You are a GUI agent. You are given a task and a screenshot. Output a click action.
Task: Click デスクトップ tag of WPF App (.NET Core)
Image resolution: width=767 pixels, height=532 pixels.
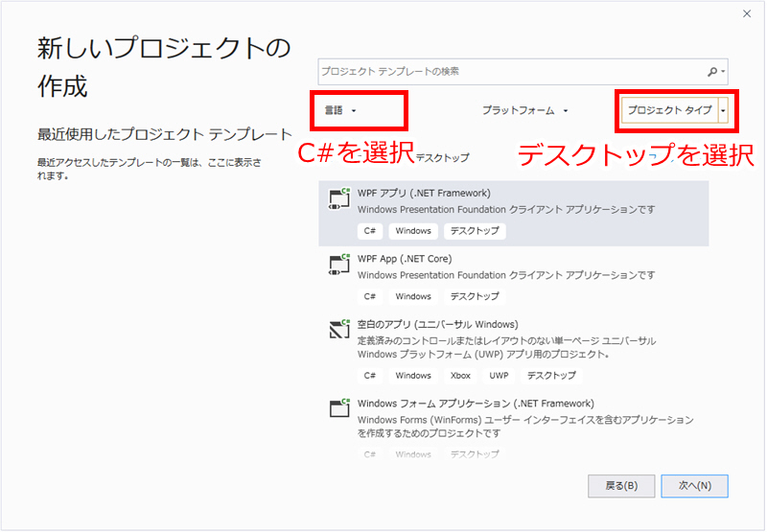(x=475, y=296)
